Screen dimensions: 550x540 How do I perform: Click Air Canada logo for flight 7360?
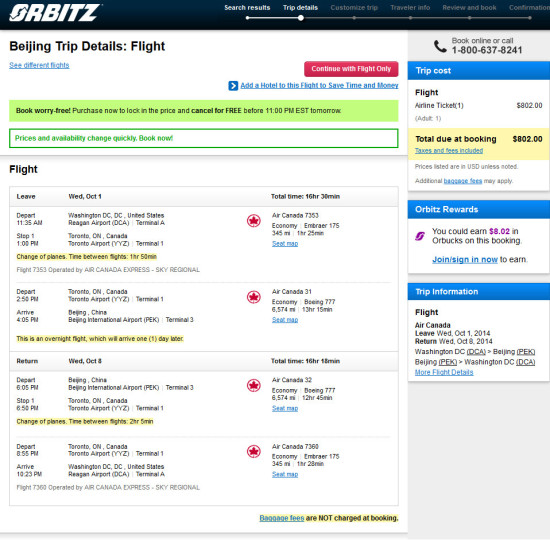click(254, 452)
